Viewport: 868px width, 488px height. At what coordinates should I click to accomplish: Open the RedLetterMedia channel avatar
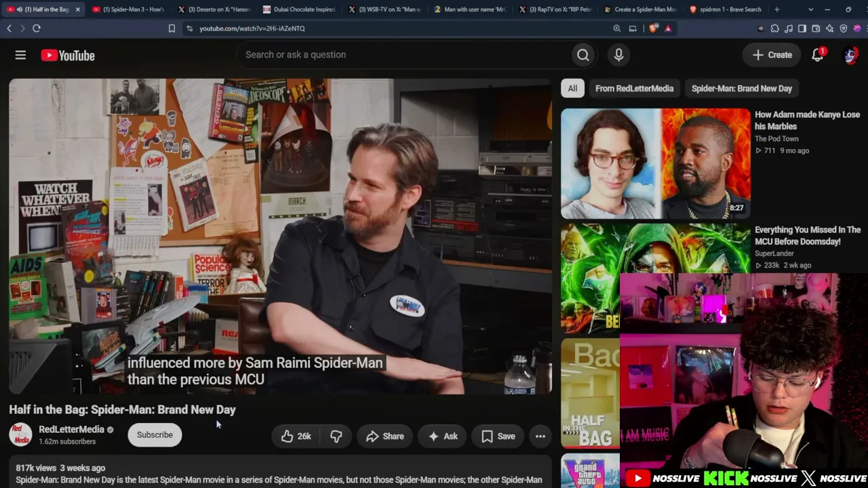coord(20,434)
